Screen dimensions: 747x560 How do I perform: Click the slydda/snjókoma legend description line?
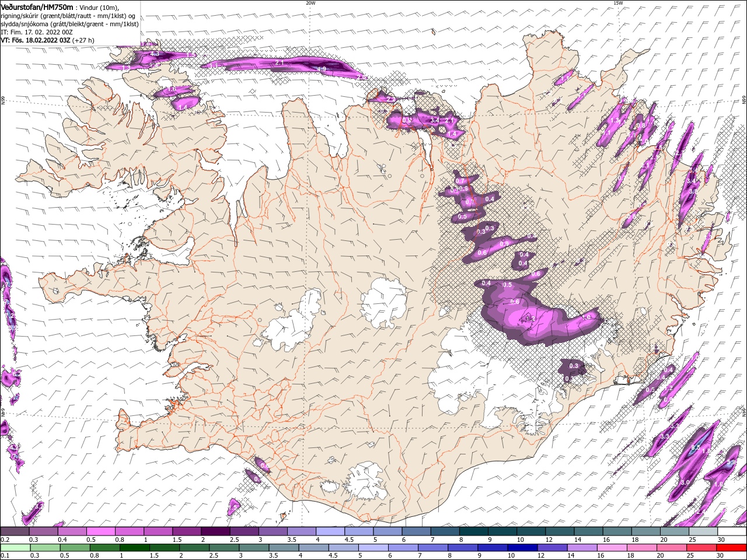68,24
